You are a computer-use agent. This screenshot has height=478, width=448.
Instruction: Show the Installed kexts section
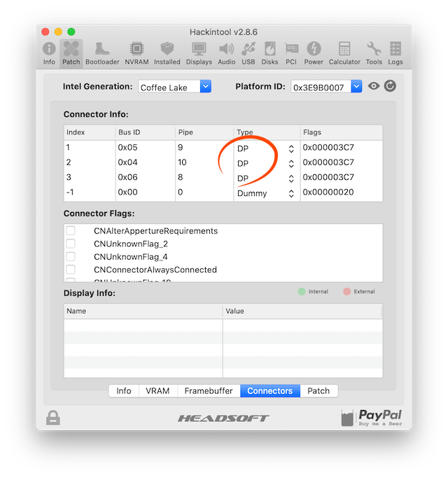coord(167,53)
